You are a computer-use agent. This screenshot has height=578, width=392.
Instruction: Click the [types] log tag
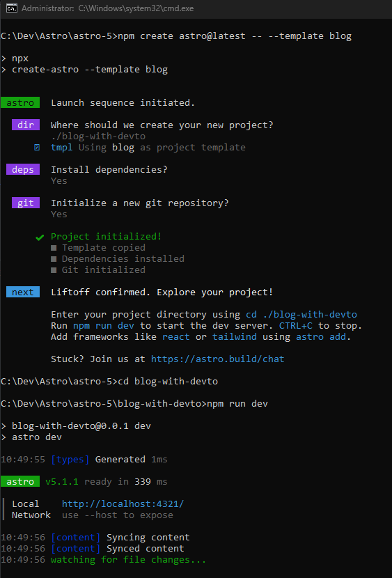pyautogui.click(x=70, y=460)
